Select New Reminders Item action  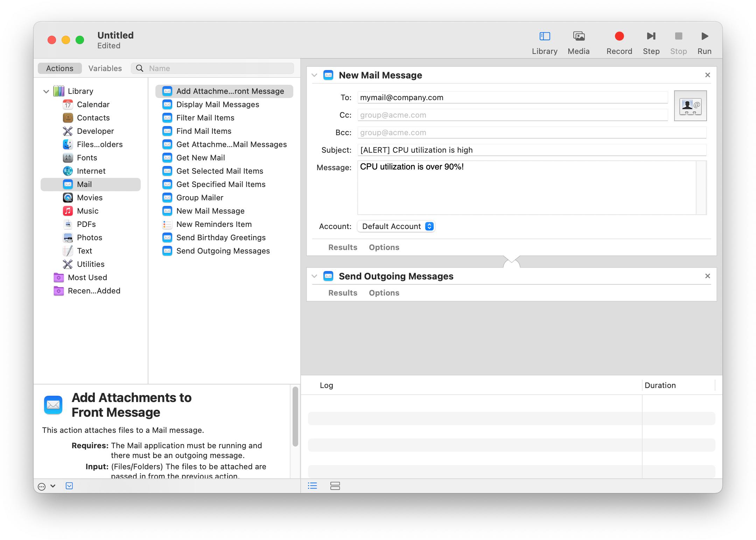tap(224, 224)
